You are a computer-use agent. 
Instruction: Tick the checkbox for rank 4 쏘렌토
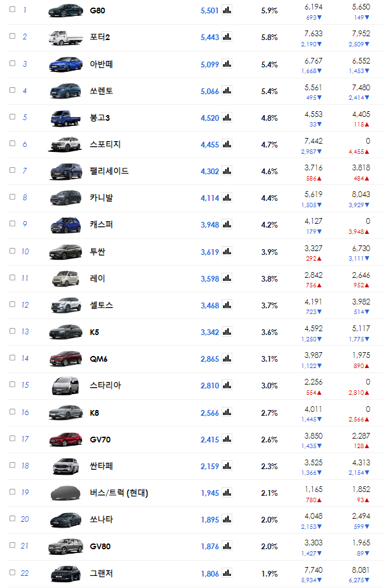click(12, 90)
